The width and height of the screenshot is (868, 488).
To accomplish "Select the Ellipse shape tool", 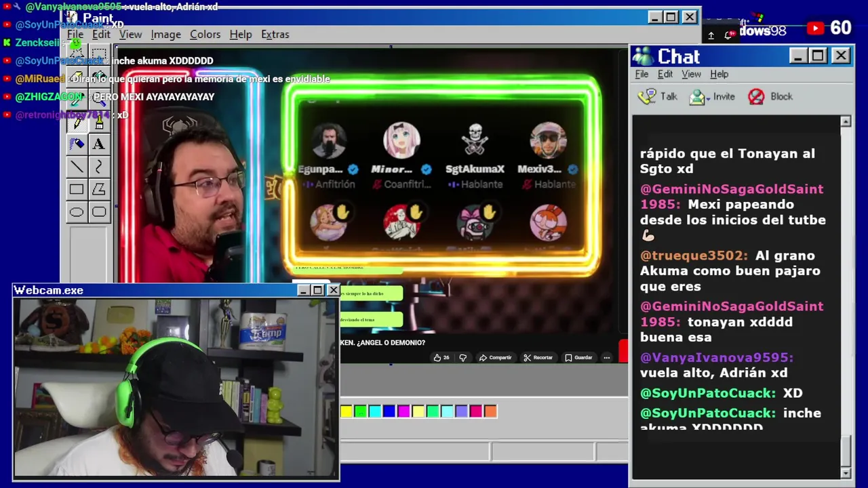I will point(77,212).
